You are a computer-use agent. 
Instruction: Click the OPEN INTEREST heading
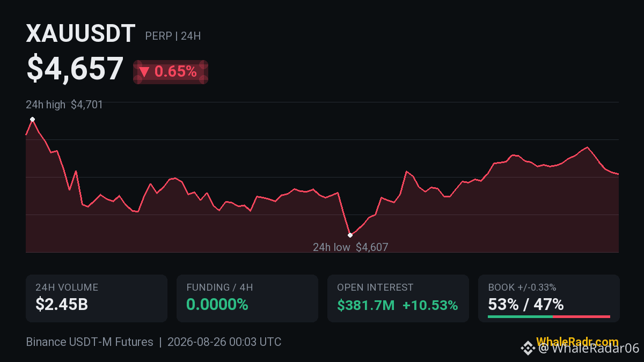coord(375,287)
